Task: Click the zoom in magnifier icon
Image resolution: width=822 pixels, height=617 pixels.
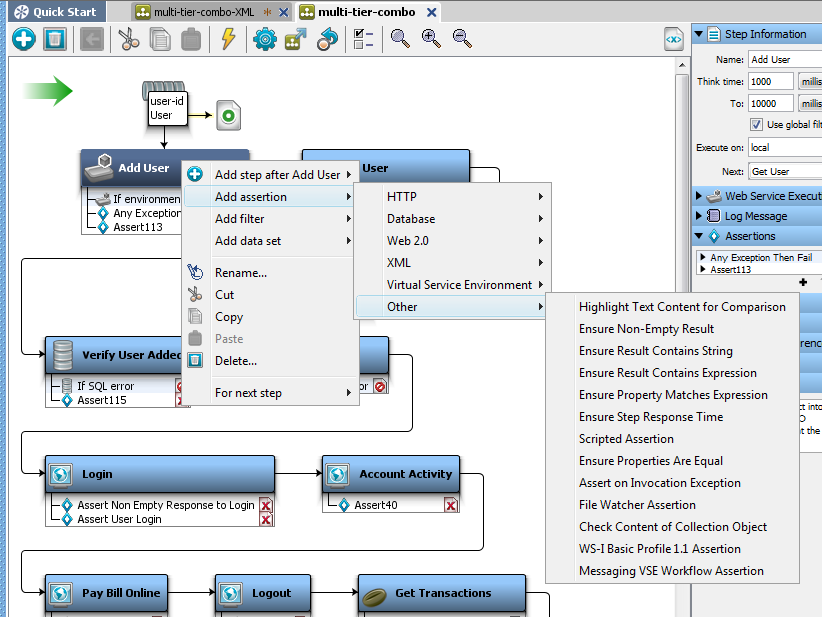Action: pos(431,39)
